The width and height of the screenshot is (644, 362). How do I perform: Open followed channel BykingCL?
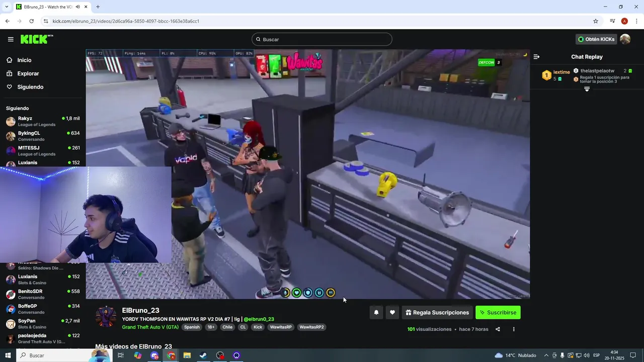click(43, 136)
